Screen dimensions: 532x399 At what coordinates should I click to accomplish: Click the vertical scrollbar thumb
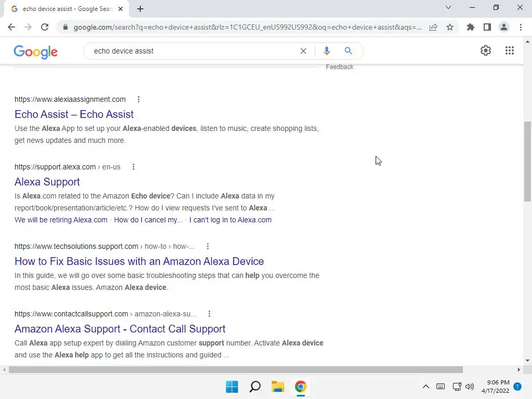[528, 162]
